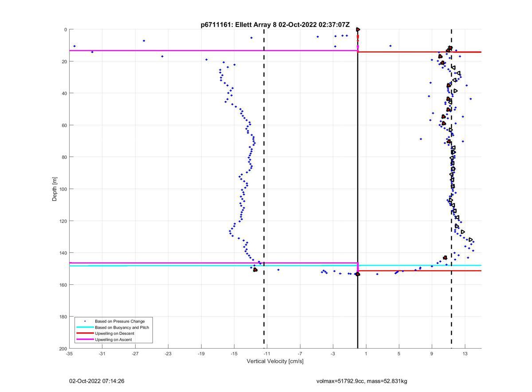Click y-axis tick label '180'
The height and width of the screenshot is (392, 532).
[x=63, y=317]
